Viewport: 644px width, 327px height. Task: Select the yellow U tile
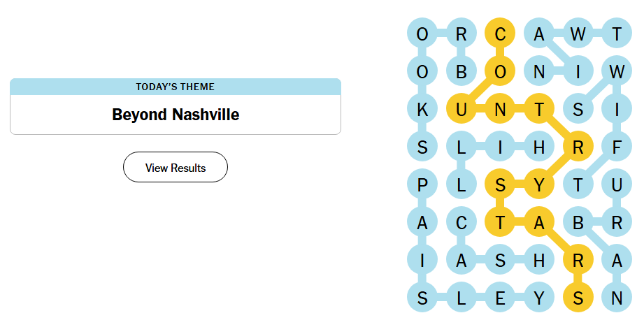[x=461, y=109]
